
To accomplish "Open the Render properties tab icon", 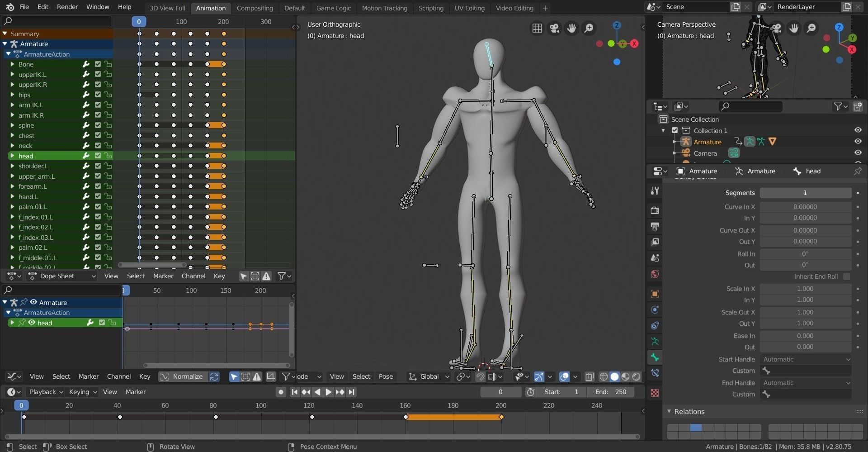I will [655, 210].
